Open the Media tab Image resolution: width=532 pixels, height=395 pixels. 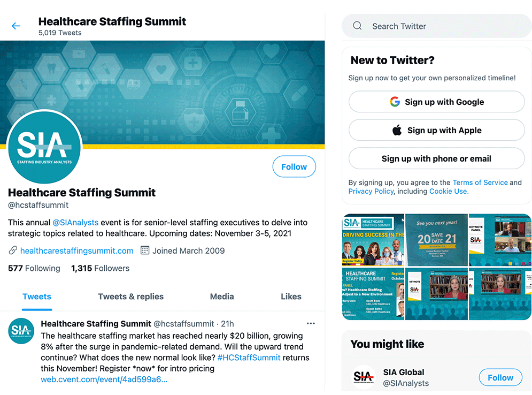pyautogui.click(x=222, y=297)
